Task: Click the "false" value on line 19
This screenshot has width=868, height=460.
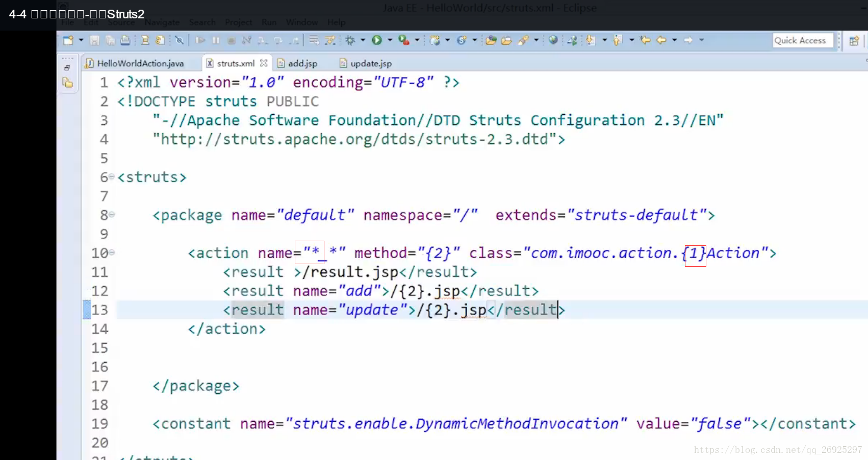Action: pos(720,423)
